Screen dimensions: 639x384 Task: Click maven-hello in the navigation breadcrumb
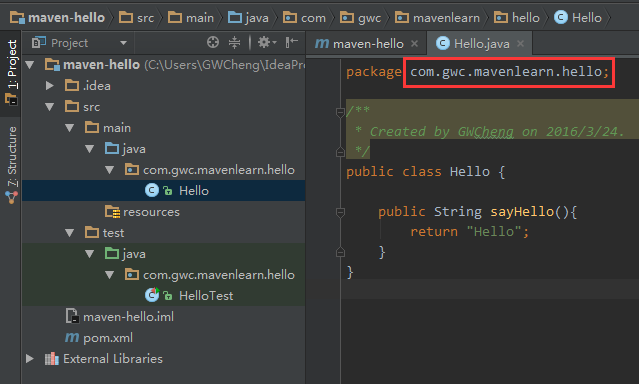click(57, 18)
